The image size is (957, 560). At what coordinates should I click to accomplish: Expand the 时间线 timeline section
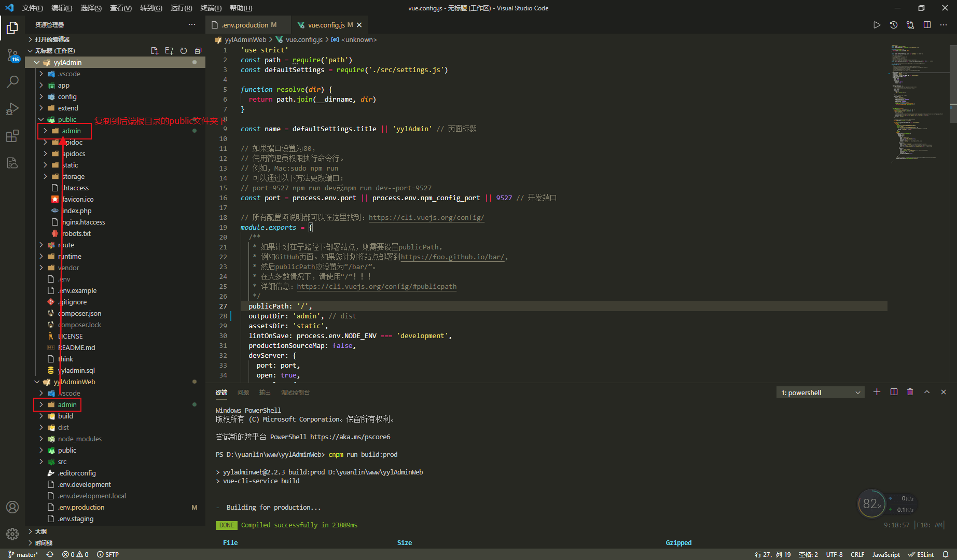click(x=44, y=543)
